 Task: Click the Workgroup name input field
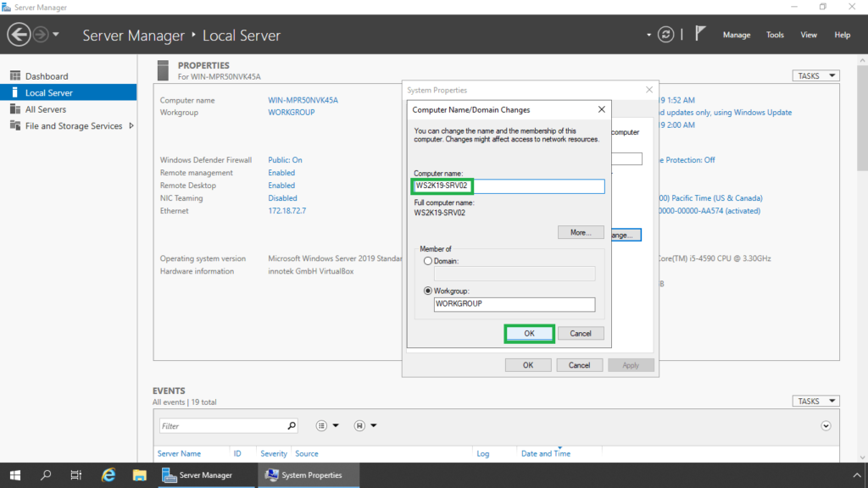point(515,304)
